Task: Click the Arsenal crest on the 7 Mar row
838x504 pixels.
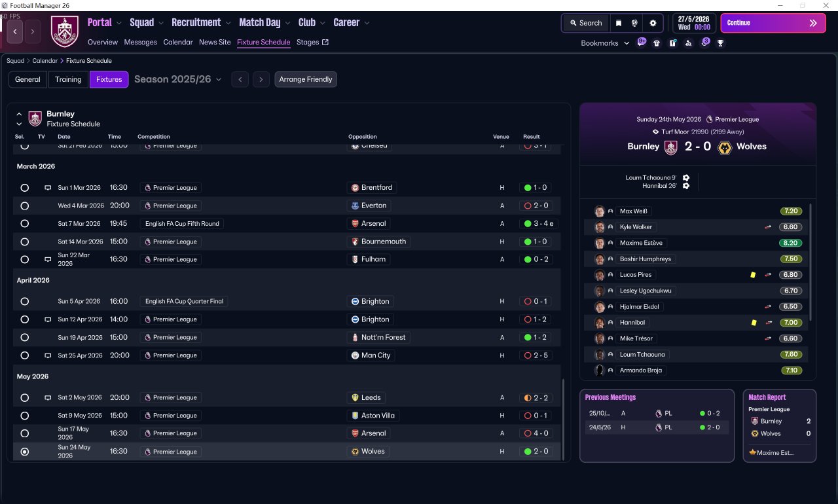Action: tap(355, 224)
